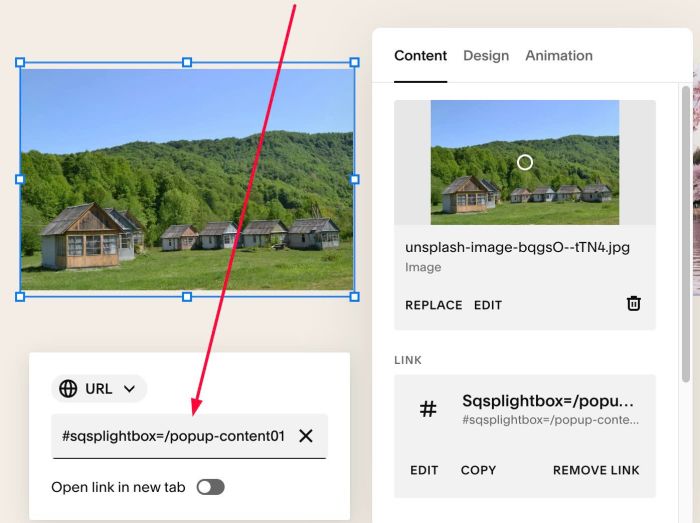Click the 'Open link in new tab' label
The height and width of the screenshot is (523, 700).
pos(118,487)
